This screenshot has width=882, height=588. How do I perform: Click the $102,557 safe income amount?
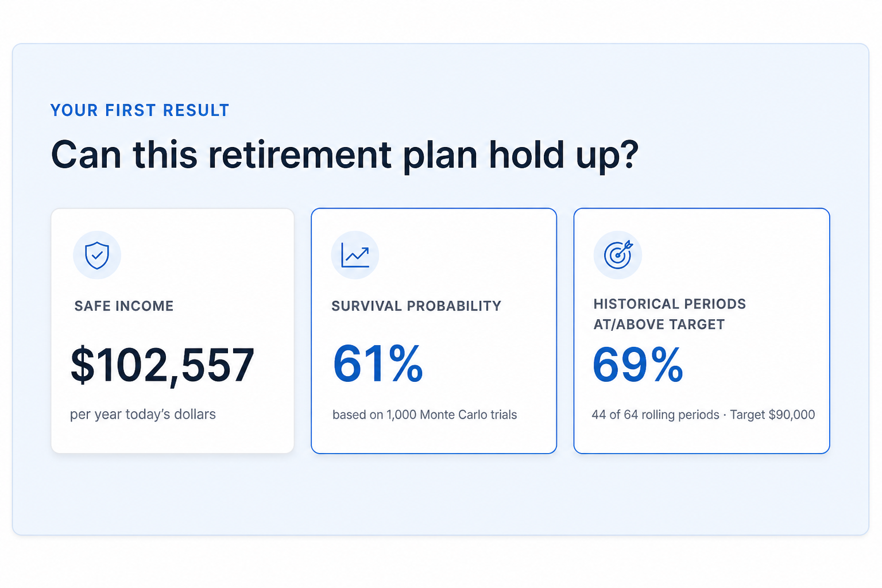(162, 365)
